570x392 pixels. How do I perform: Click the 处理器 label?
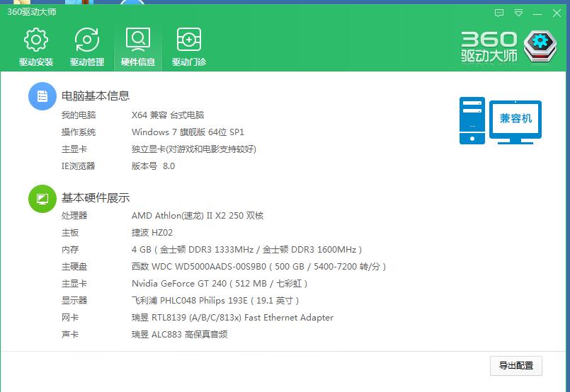pos(74,215)
